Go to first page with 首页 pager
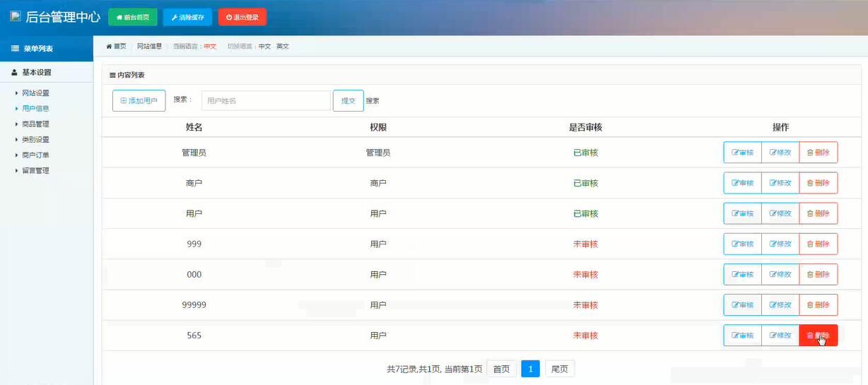The height and width of the screenshot is (385, 868). point(501,369)
